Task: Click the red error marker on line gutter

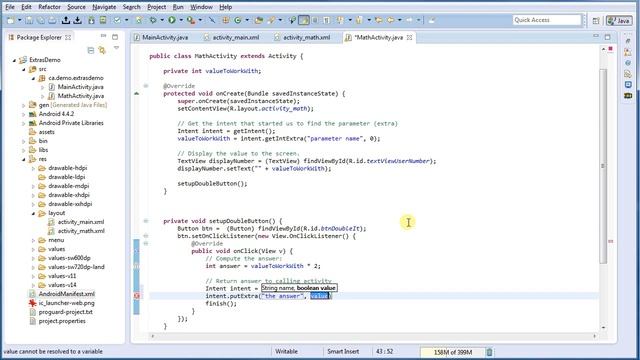Action: point(137,296)
